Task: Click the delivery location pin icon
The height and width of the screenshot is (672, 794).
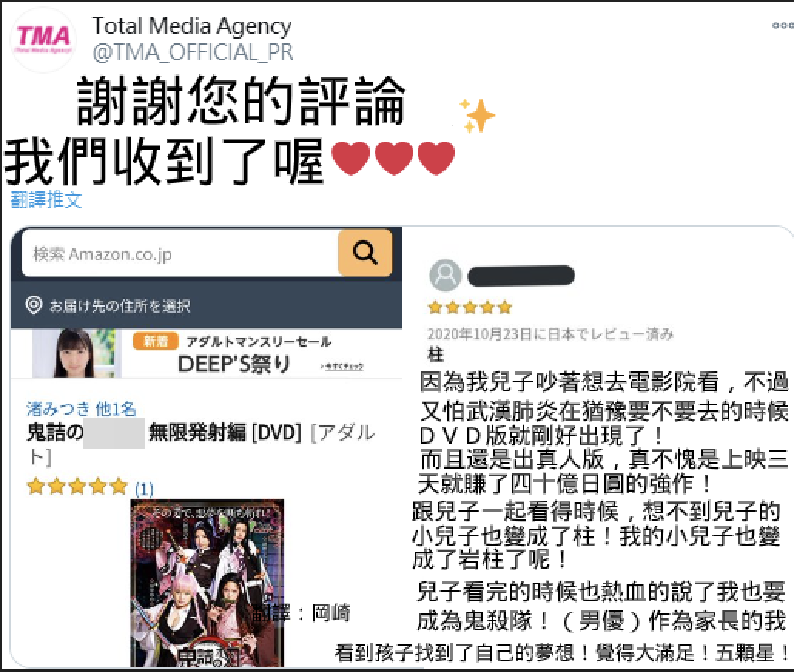Action: pyautogui.click(x=33, y=305)
